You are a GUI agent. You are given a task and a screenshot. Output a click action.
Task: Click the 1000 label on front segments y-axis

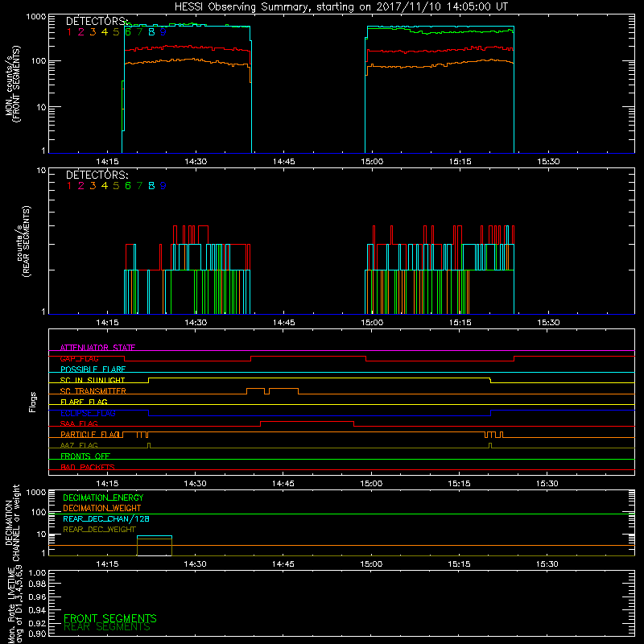pyautogui.click(x=36, y=17)
